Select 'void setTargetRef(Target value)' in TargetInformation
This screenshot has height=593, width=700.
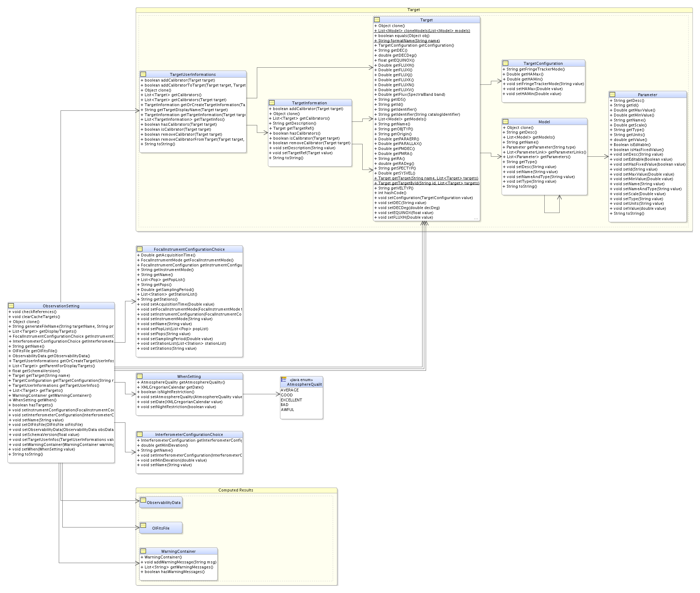tap(301, 153)
